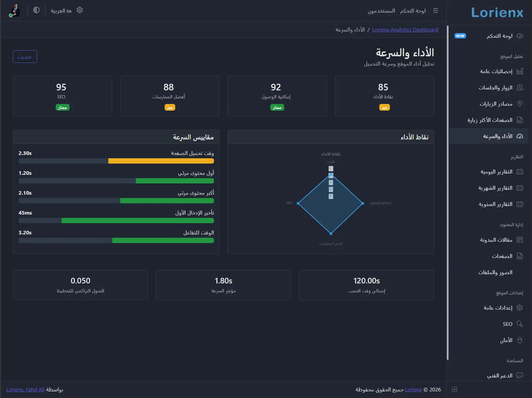
Task: Toggle the theme icon next to the avatar
Action: pos(36,10)
